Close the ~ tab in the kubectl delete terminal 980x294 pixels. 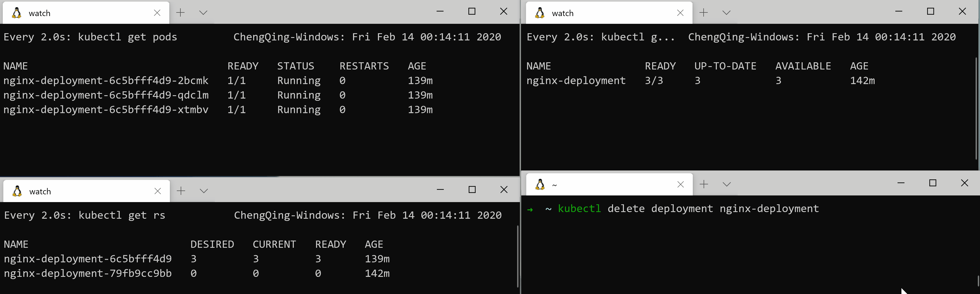[681, 185]
